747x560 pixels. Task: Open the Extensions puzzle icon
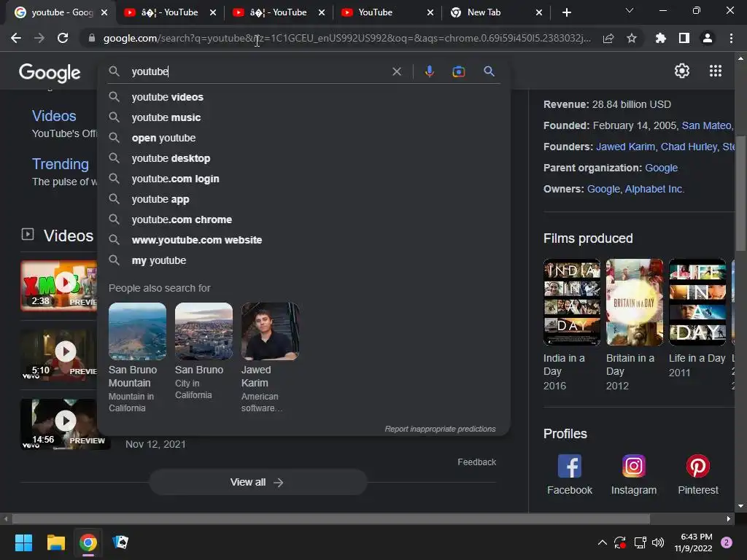pyautogui.click(x=661, y=38)
